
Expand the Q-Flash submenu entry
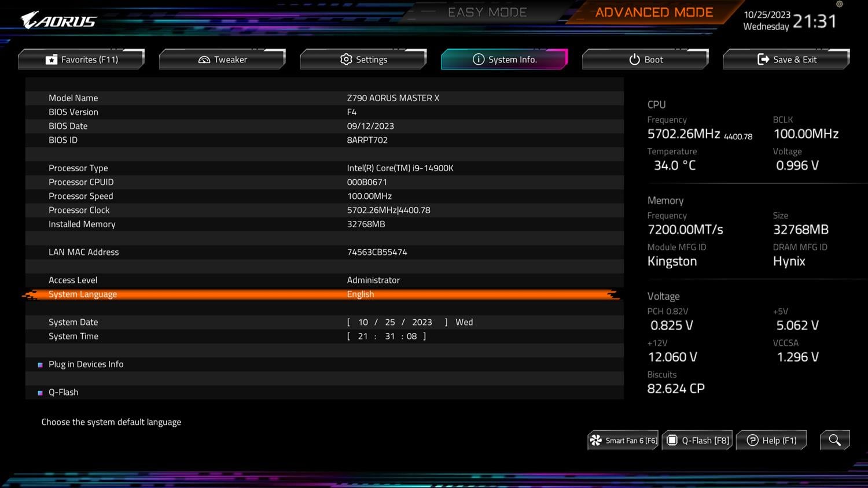coord(63,392)
